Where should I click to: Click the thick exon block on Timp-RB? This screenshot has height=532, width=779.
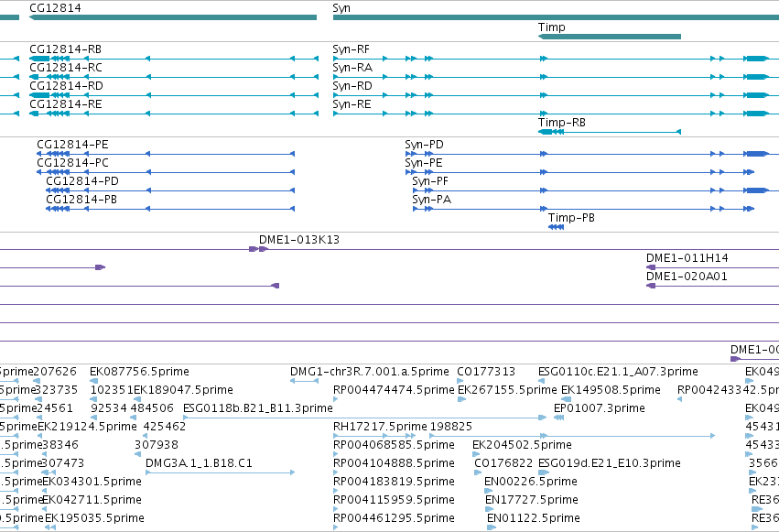click(x=546, y=132)
